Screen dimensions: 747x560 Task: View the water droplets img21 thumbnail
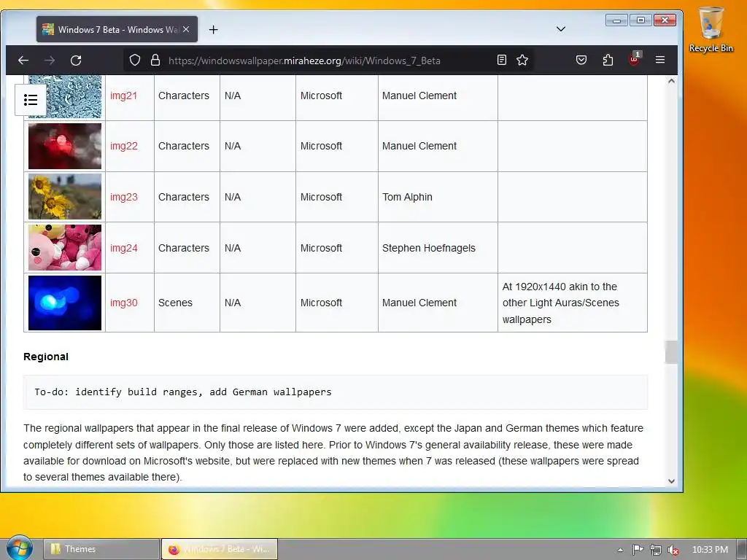tap(65, 97)
